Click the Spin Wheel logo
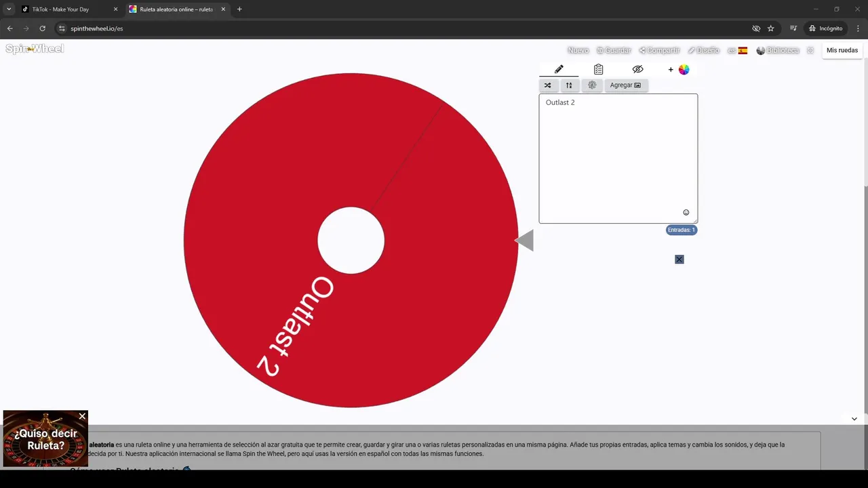The image size is (868, 488). 35,49
